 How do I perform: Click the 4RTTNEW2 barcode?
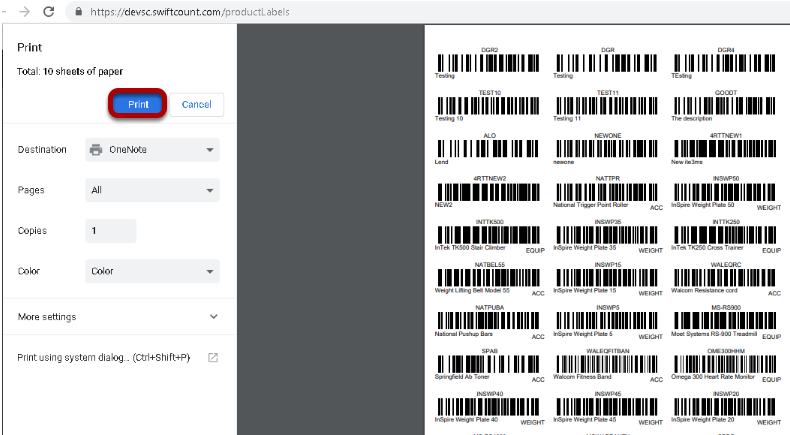488,192
